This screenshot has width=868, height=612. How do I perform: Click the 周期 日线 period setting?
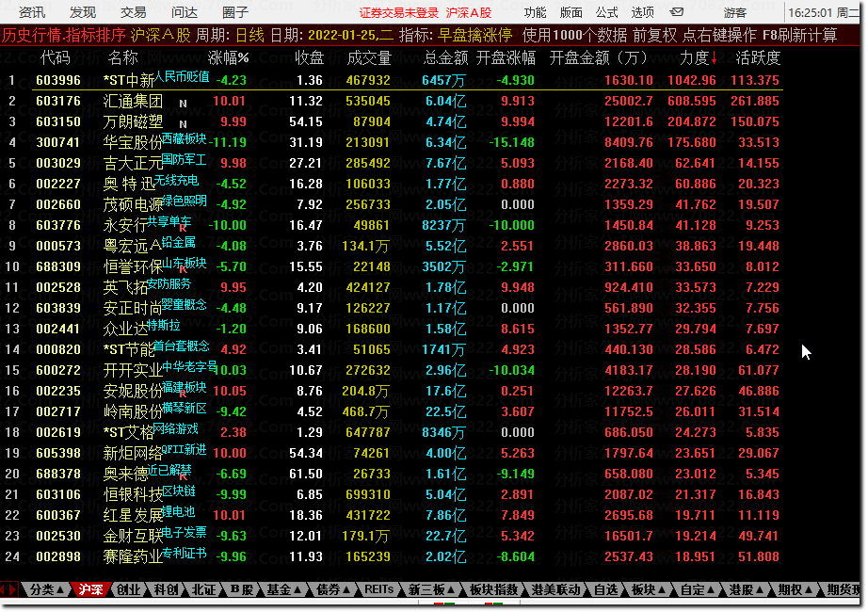pos(231,36)
